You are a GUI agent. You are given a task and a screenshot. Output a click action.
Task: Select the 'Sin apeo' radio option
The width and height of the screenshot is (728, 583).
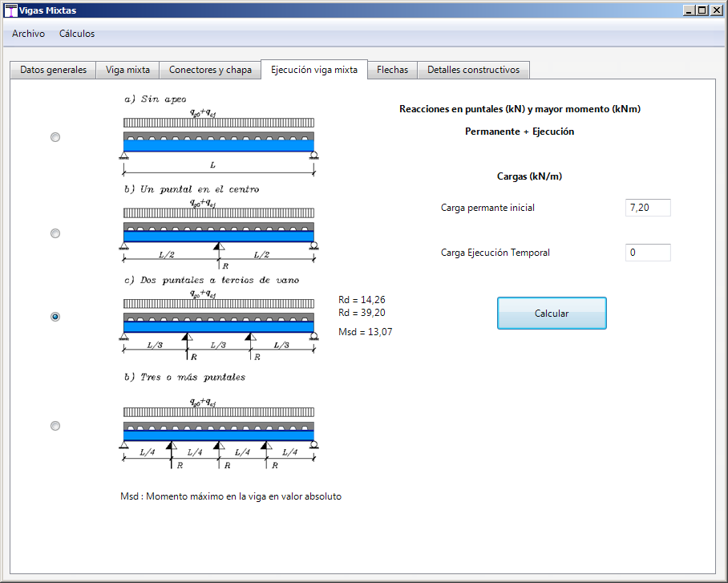click(x=55, y=137)
